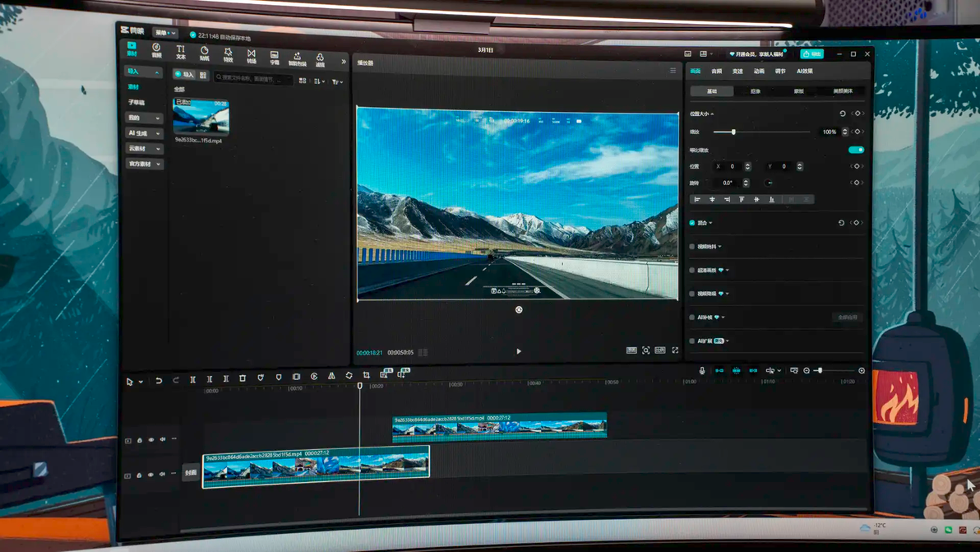Switch to the 画面 properties tab
Image resolution: width=980 pixels, height=552 pixels.
click(695, 72)
